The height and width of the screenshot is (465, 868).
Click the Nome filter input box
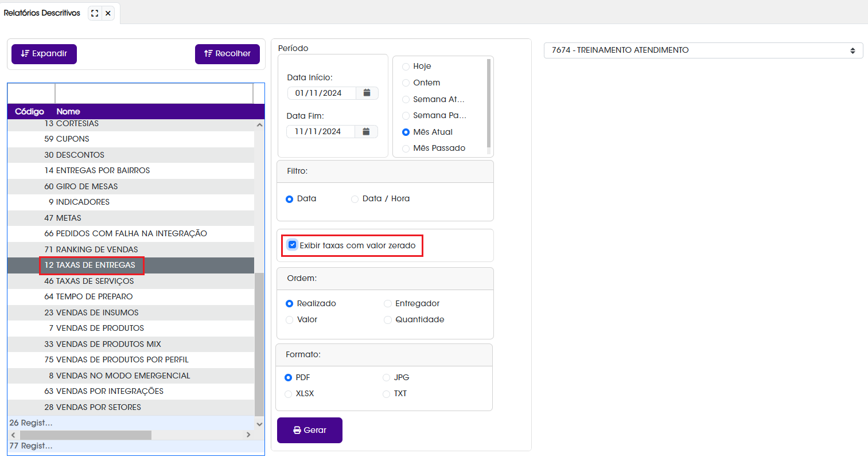tap(154, 93)
